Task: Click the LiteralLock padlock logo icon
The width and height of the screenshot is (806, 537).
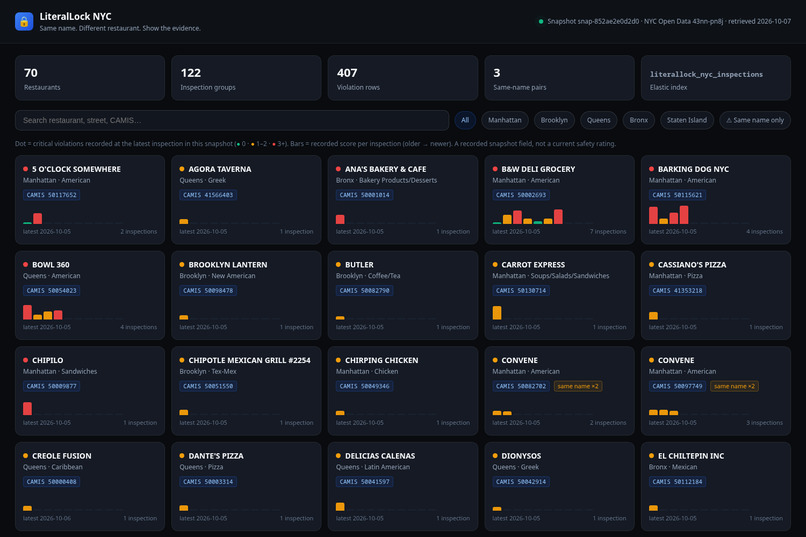Action: point(24,22)
